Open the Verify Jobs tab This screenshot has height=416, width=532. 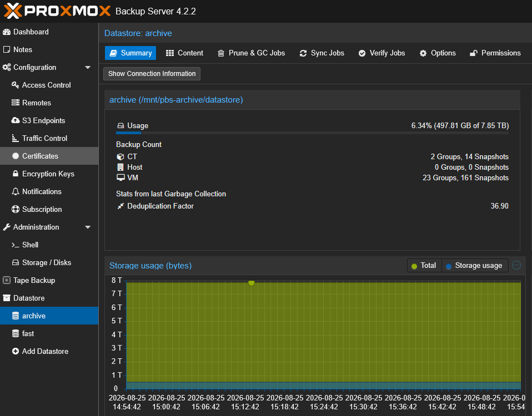[382, 53]
